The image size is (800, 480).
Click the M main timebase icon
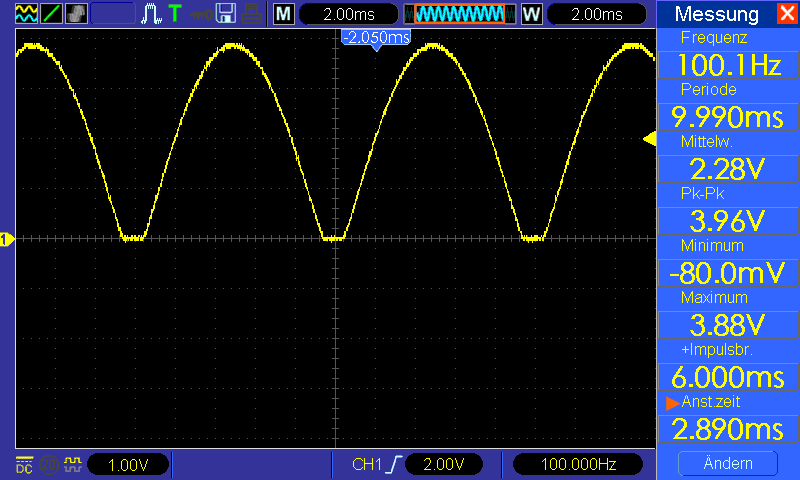(283, 14)
